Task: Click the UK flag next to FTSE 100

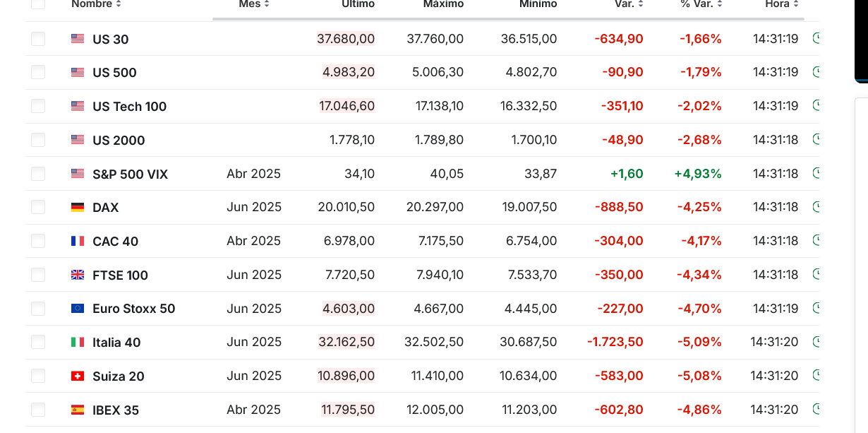Action: [x=78, y=275]
